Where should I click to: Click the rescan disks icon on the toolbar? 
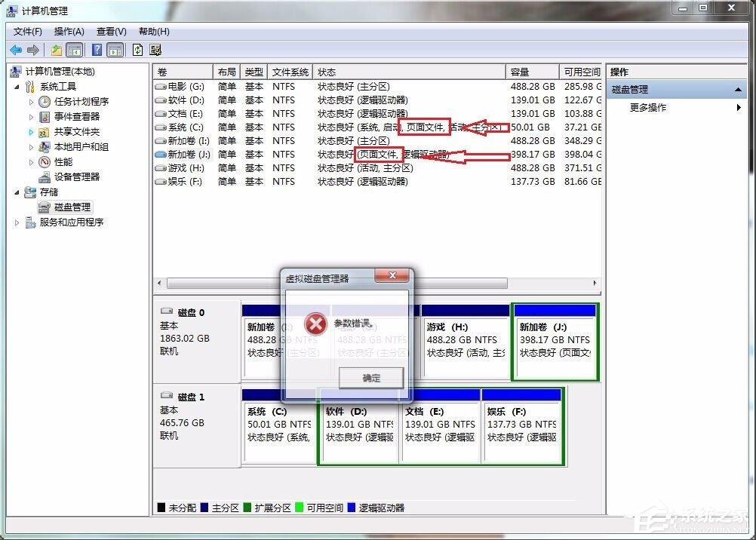(156, 50)
